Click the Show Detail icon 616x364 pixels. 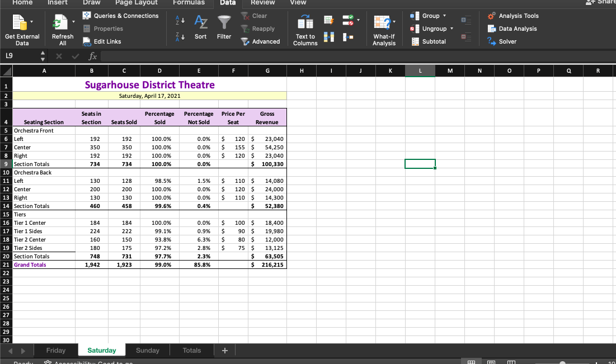point(466,20)
